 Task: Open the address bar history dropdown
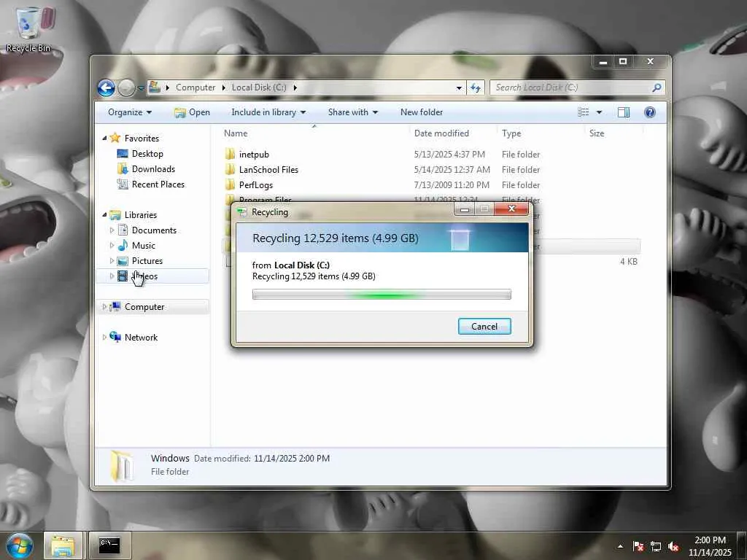click(x=459, y=87)
